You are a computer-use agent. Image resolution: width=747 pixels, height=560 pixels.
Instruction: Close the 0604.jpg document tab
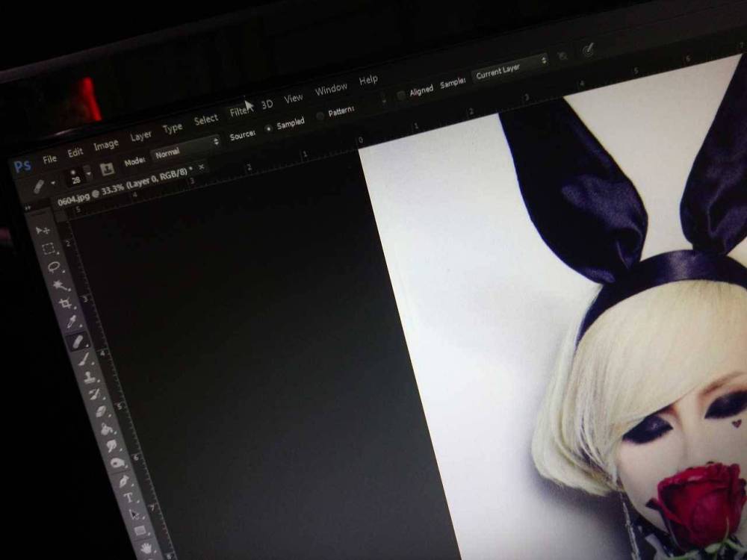(201, 167)
